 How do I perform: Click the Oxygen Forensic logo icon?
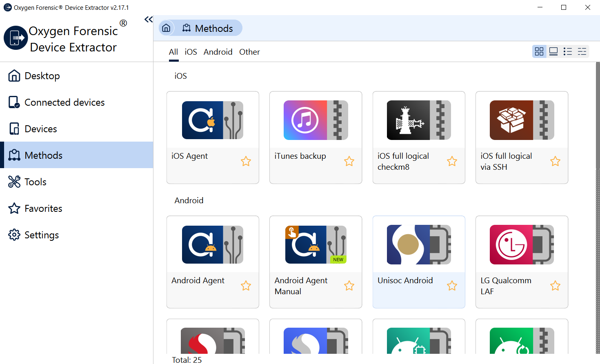(x=16, y=38)
